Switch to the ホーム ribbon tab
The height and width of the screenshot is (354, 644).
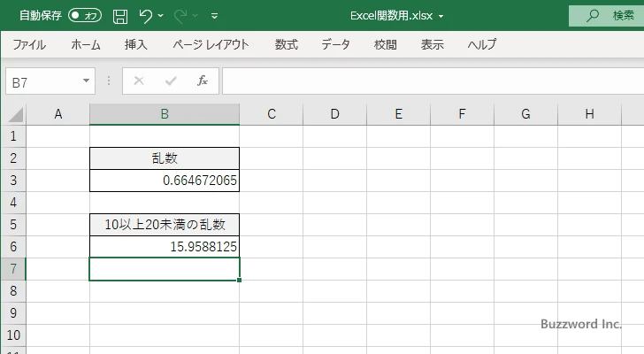86,44
